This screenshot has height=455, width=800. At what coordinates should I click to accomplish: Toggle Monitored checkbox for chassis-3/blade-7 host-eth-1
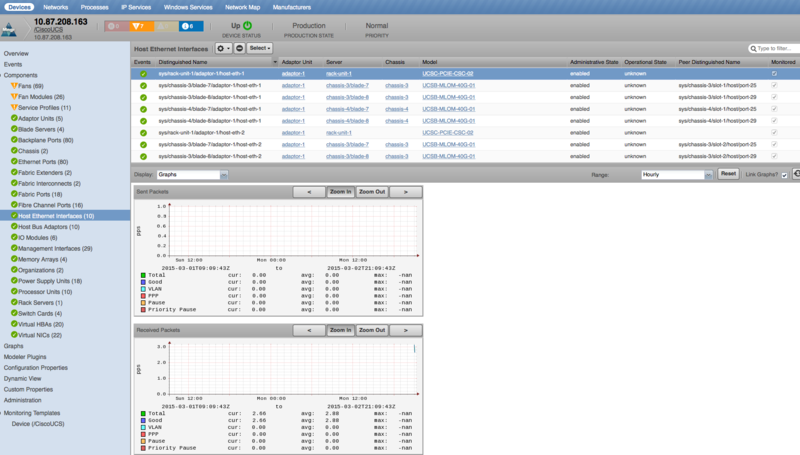(774, 85)
